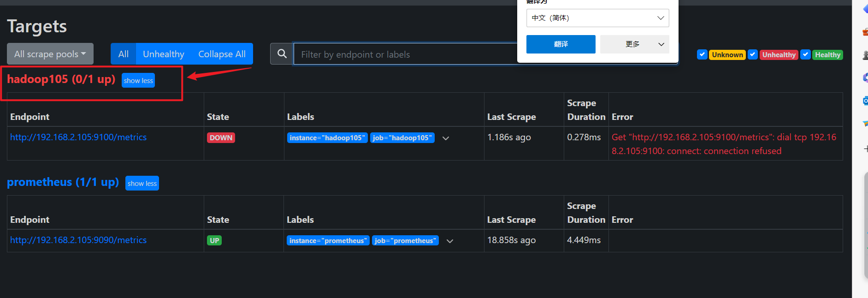Click the hadoop105 table's Labels column header
The height and width of the screenshot is (298, 868).
(x=301, y=117)
